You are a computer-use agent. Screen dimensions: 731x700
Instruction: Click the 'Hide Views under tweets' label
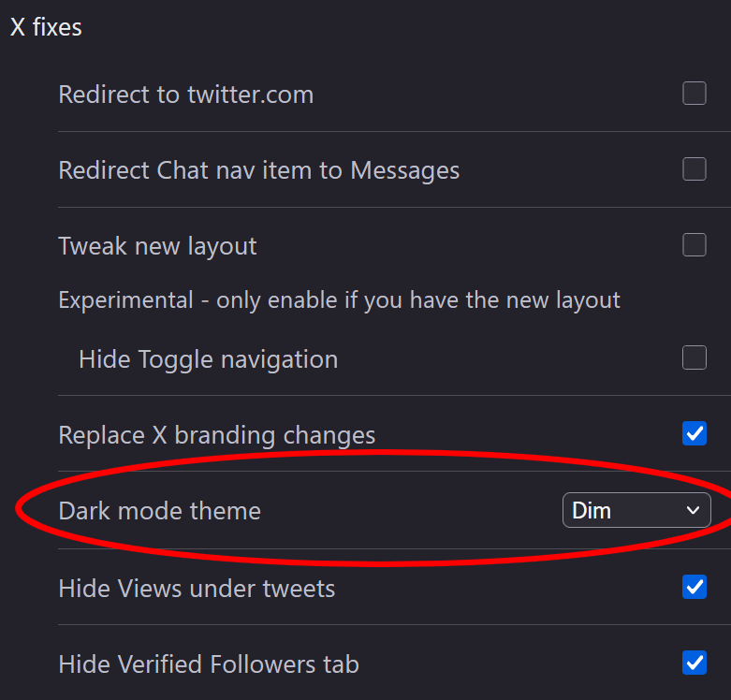click(x=197, y=588)
